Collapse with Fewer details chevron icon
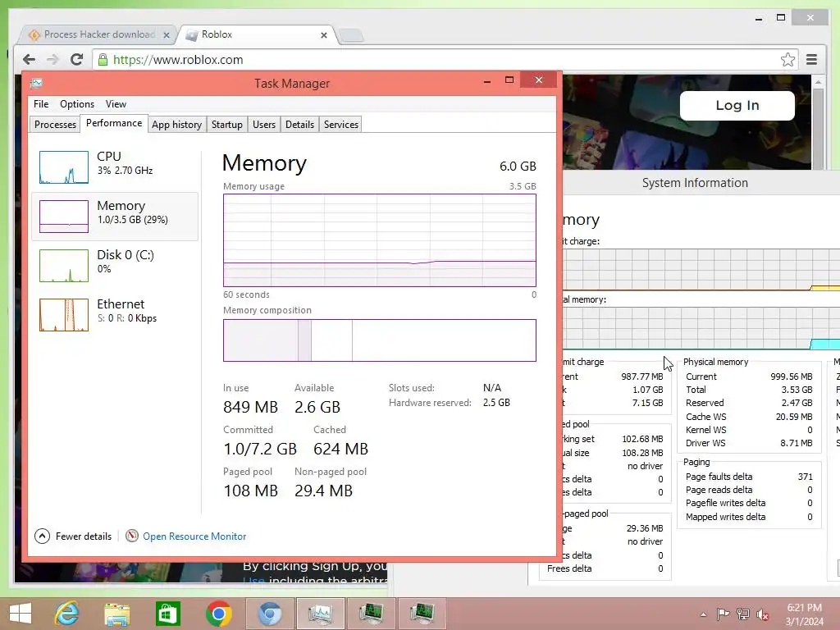 coord(43,536)
